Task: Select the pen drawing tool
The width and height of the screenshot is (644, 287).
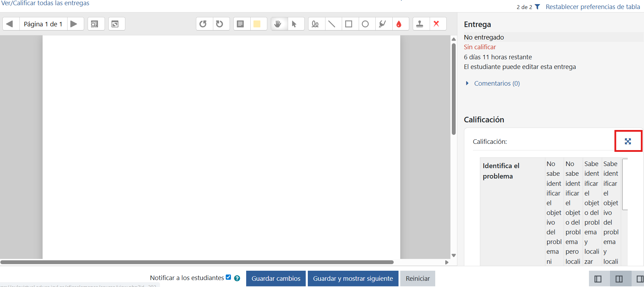Action: click(315, 24)
